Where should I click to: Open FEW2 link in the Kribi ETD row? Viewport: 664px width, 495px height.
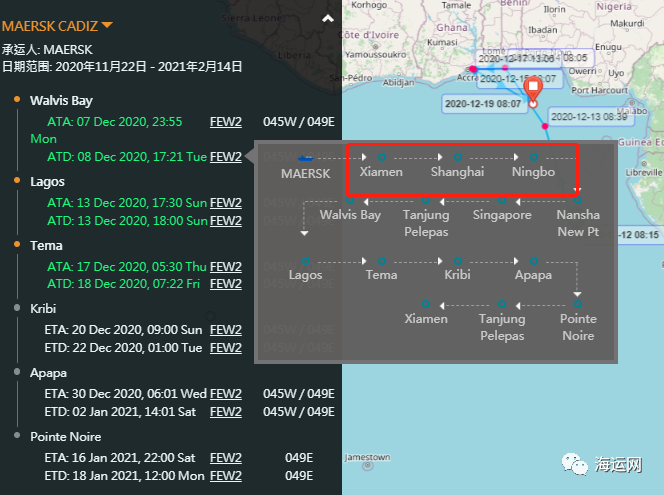[x=226, y=348]
